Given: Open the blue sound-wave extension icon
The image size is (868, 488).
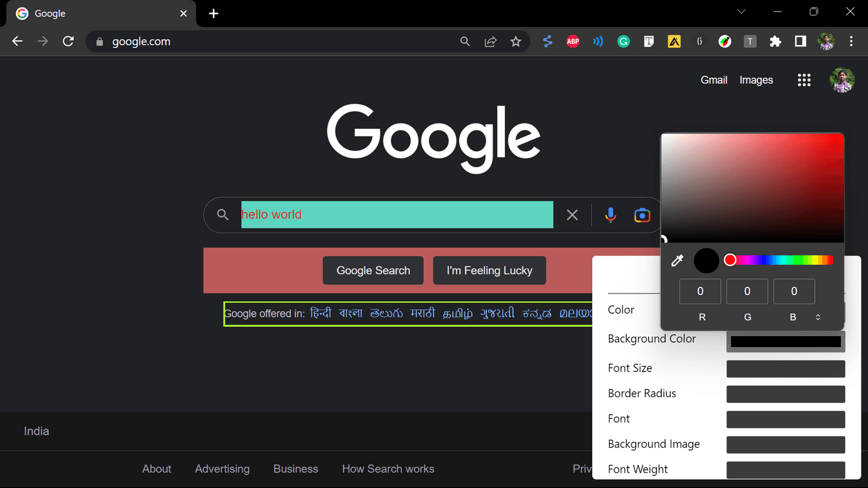Looking at the screenshot, I should click(598, 42).
